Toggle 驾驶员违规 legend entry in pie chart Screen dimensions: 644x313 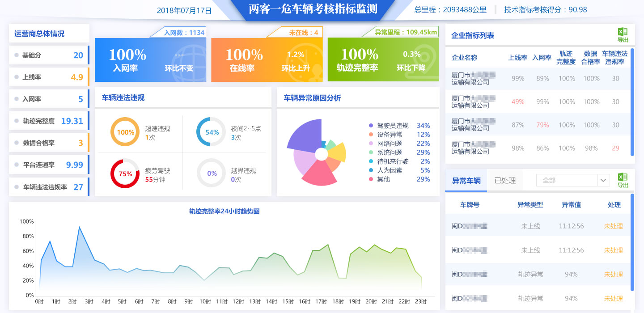click(393, 126)
